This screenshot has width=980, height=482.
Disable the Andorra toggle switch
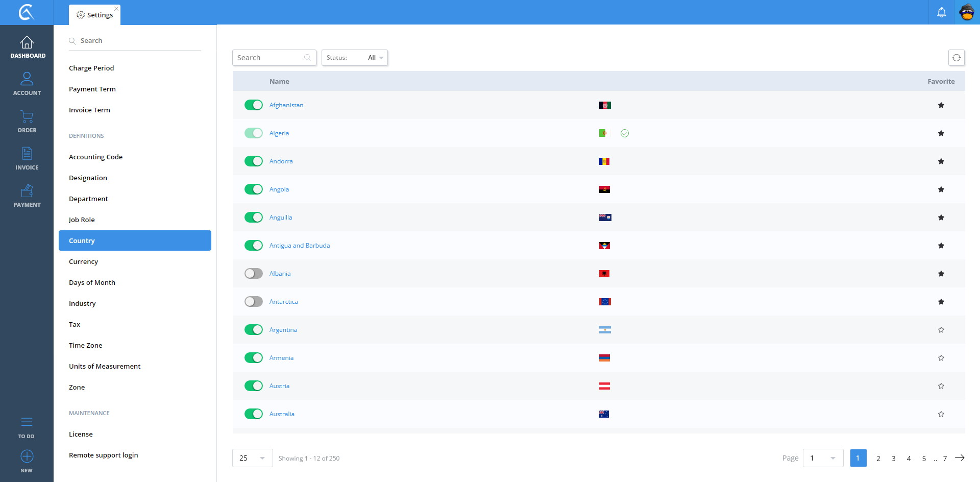[254, 161]
